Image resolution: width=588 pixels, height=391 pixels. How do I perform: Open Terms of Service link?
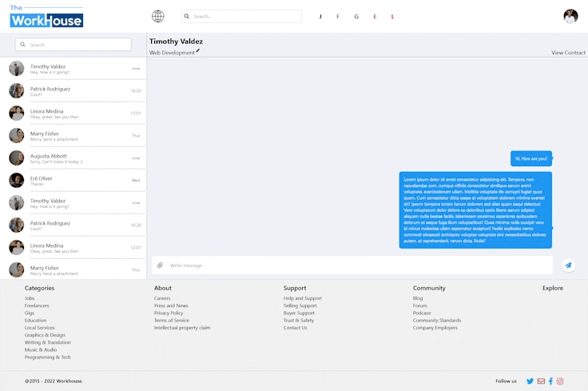[172, 320]
